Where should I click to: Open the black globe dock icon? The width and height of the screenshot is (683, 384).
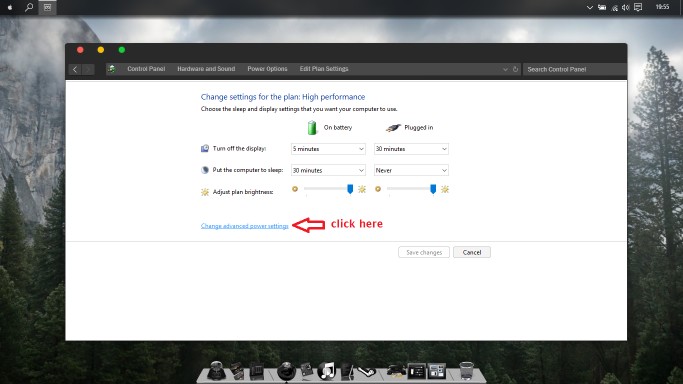click(x=286, y=371)
